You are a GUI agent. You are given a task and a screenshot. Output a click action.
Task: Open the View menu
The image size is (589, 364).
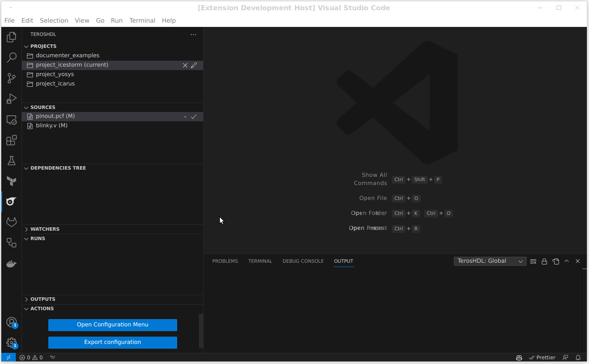(x=82, y=21)
